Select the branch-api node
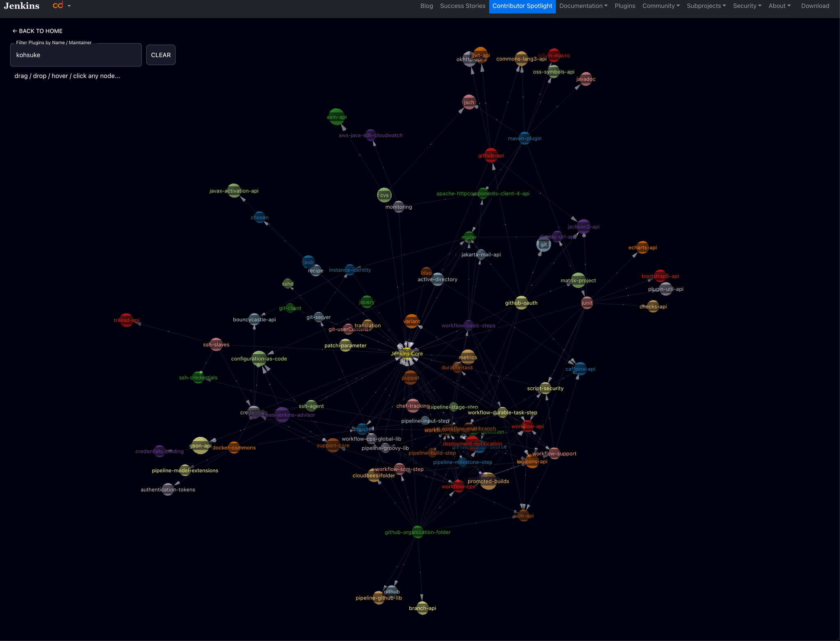This screenshot has height=641, width=840. pyautogui.click(x=422, y=608)
